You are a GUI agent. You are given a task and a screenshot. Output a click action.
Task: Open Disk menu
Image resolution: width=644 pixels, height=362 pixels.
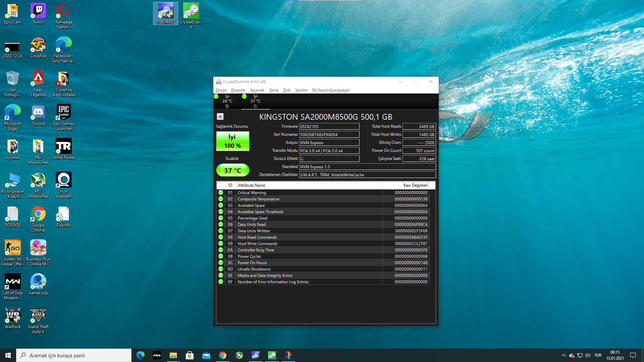pos(287,90)
